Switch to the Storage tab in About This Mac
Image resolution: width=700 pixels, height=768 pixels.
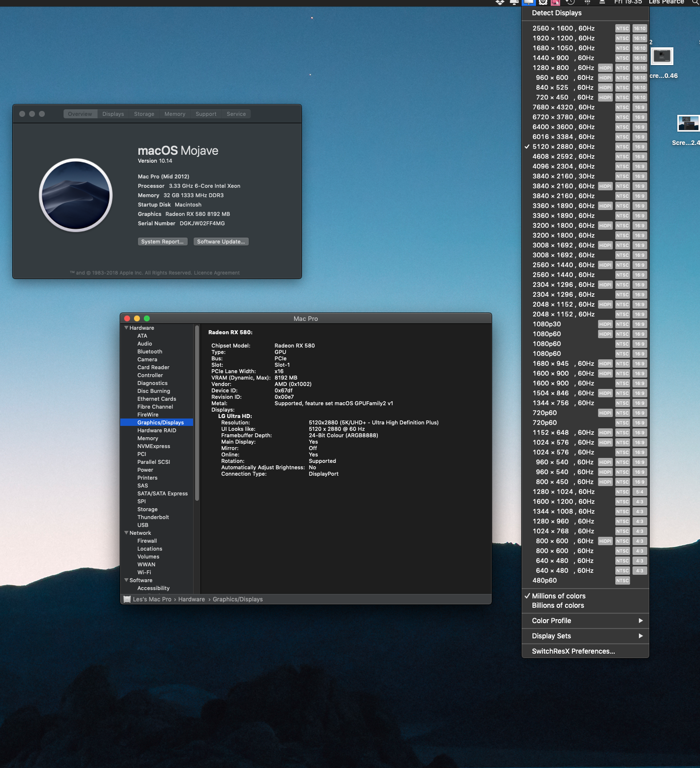pos(144,114)
